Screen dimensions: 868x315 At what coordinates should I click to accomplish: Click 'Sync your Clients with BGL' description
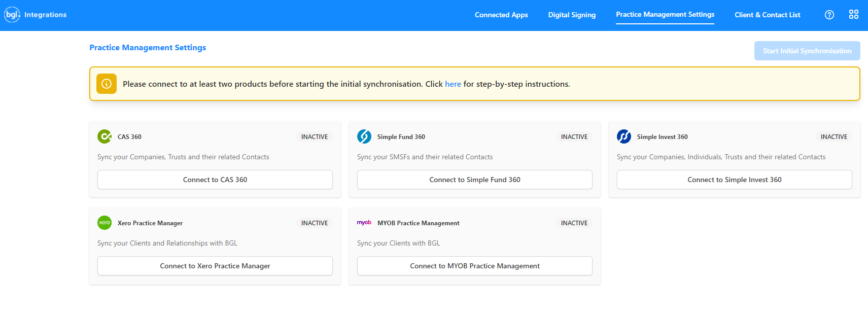[x=399, y=243]
